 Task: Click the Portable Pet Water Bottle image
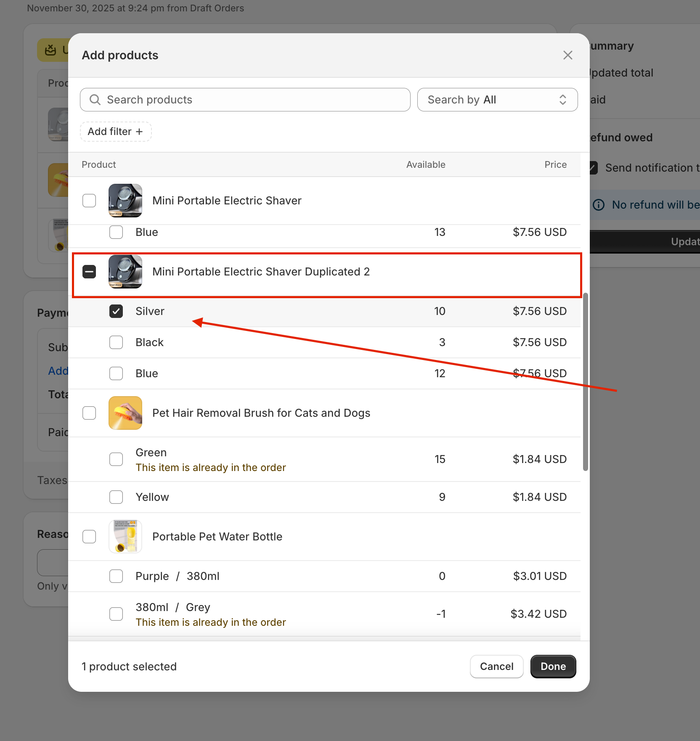tap(125, 537)
